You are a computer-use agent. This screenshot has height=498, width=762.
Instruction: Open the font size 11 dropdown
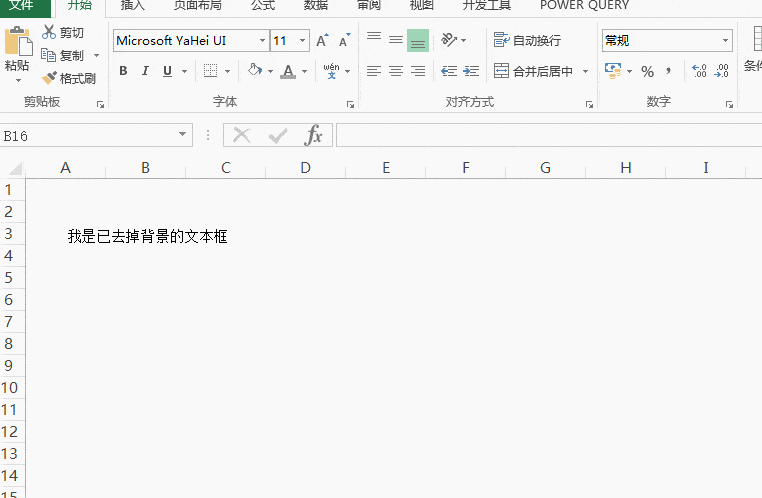[x=303, y=40]
